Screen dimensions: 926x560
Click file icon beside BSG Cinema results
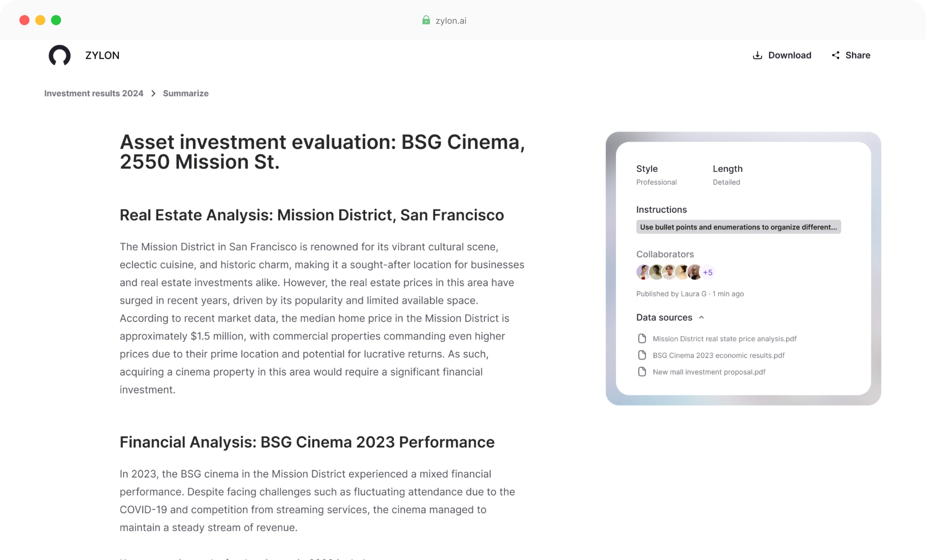[642, 355]
